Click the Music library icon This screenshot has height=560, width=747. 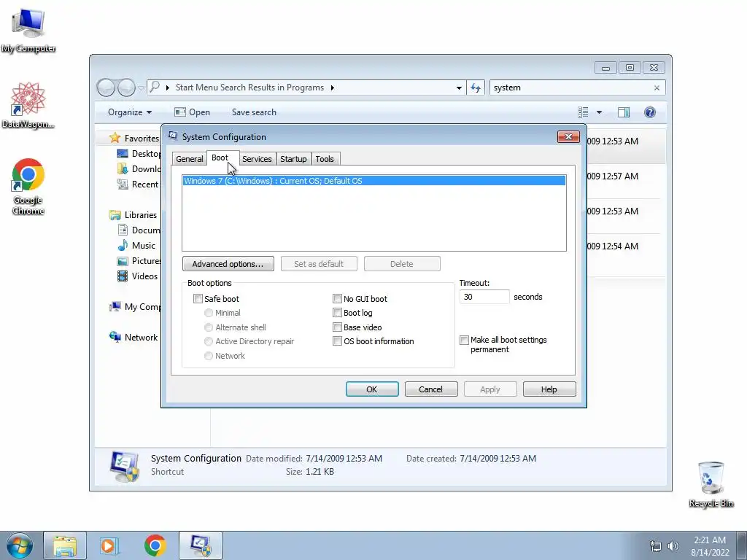click(123, 246)
